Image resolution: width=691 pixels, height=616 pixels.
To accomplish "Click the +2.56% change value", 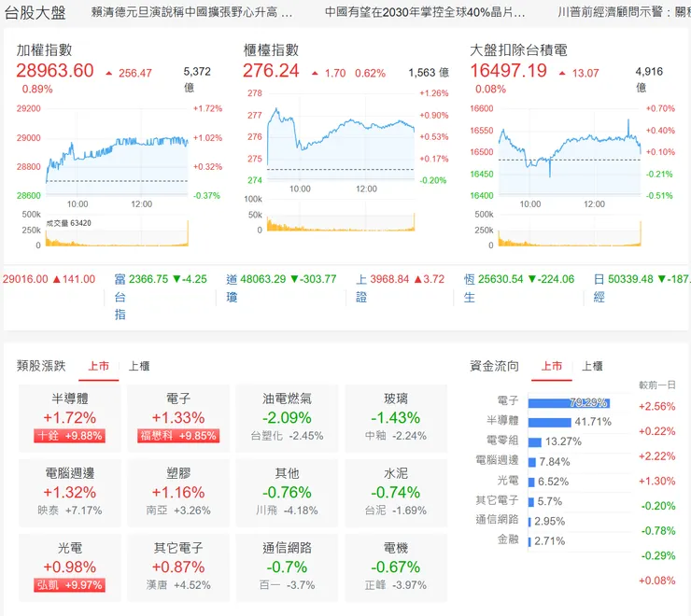I will (x=657, y=406).
